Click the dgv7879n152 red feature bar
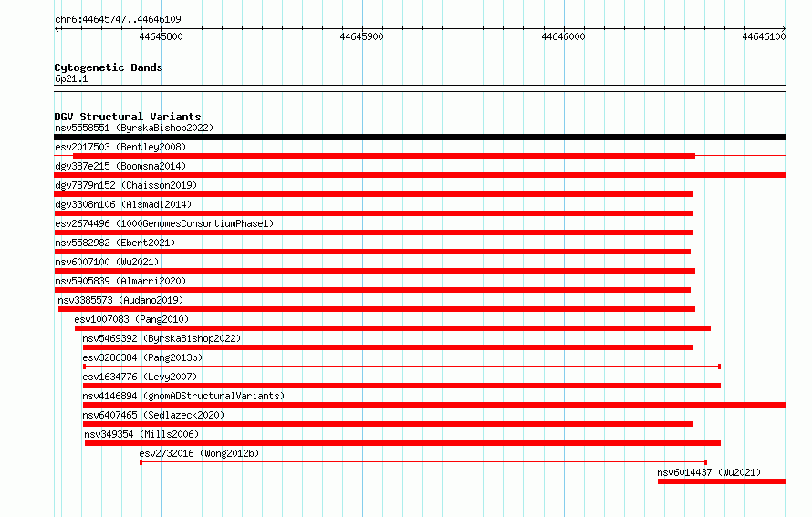The height and width of the screenshot is (517, 812). click(373, 194)
